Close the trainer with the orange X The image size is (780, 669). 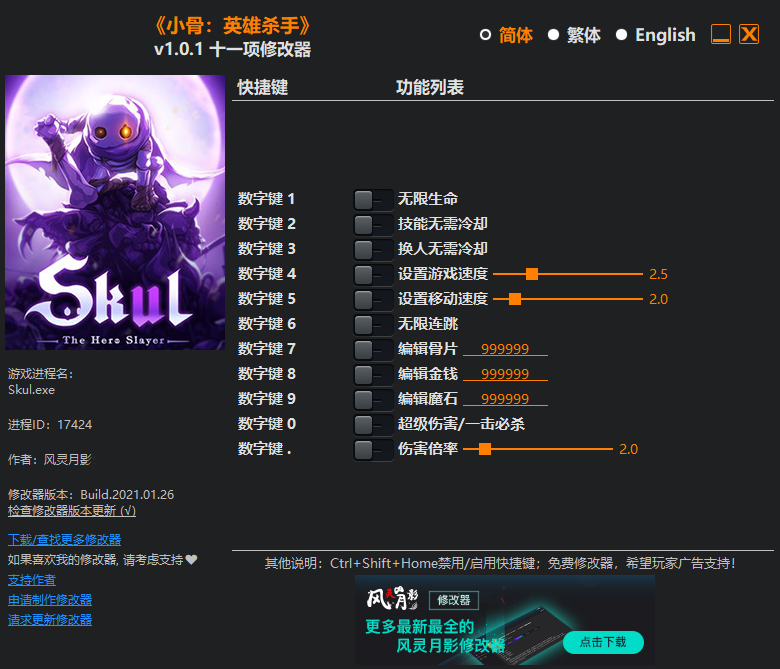tap(749, 35)
